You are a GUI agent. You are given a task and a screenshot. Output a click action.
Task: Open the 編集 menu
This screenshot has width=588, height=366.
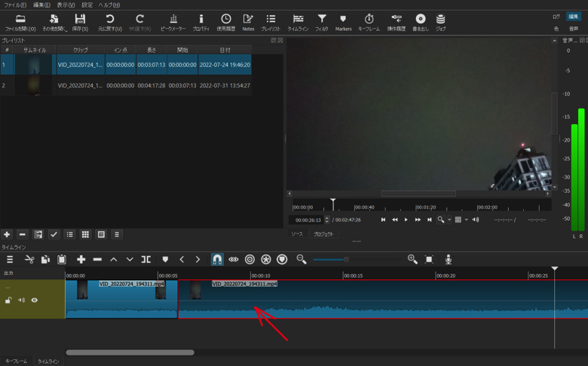click(x=41, y=5)
